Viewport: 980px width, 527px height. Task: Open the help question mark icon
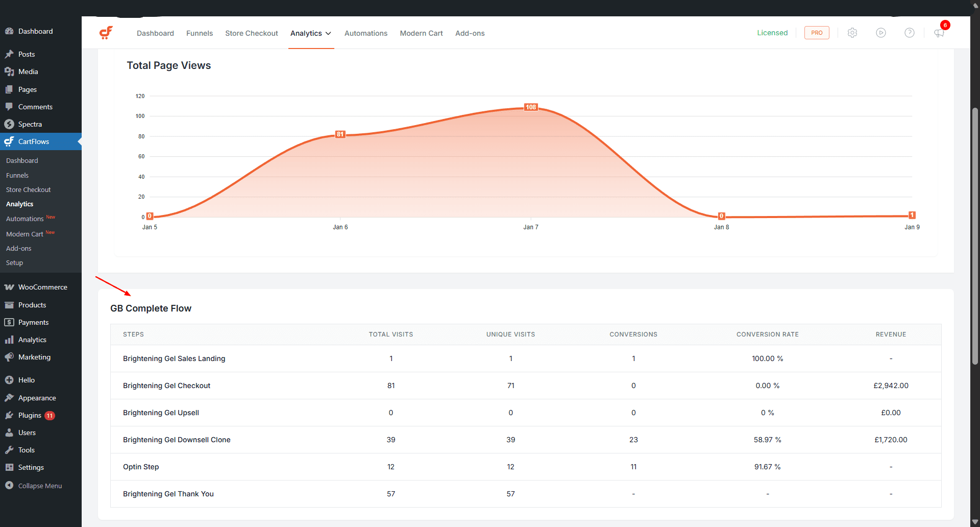(x=910, y=33)
